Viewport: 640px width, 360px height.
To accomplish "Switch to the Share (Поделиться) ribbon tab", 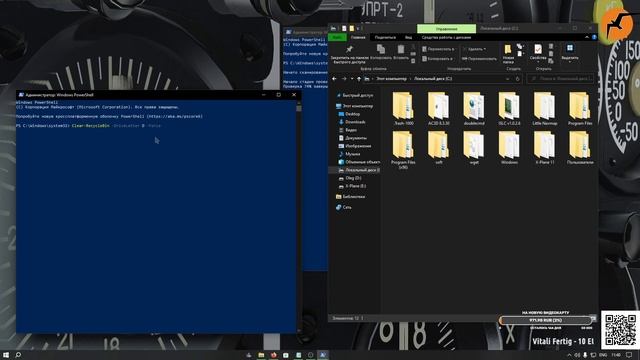I will (385, 37).
